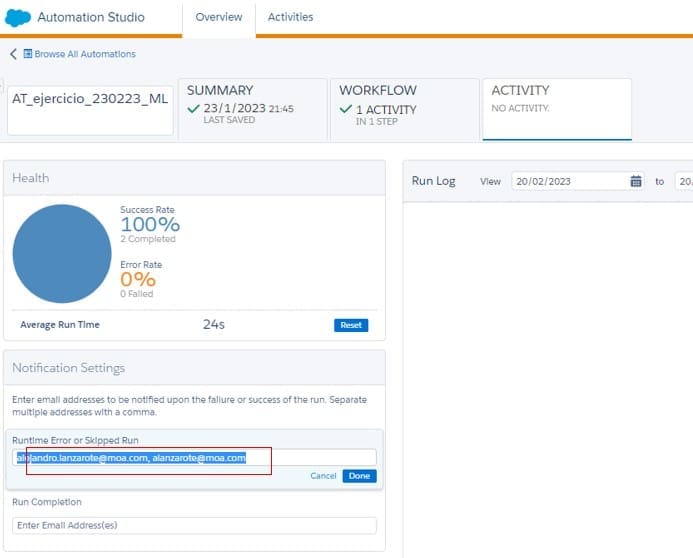Select the Overview tab
The image size is (693, 558).
point(219,17)
